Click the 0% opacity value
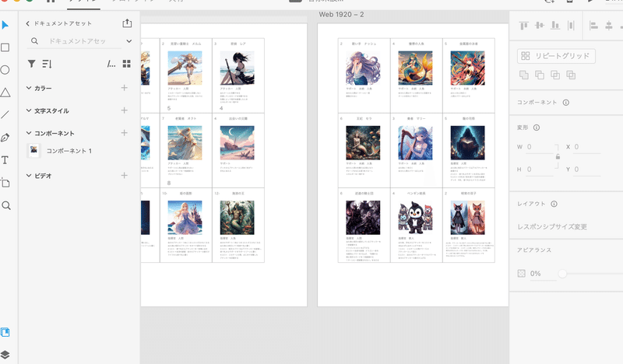The width and height of the screenshot is (623, 364). pyautogui.click(x=535, y=274)
